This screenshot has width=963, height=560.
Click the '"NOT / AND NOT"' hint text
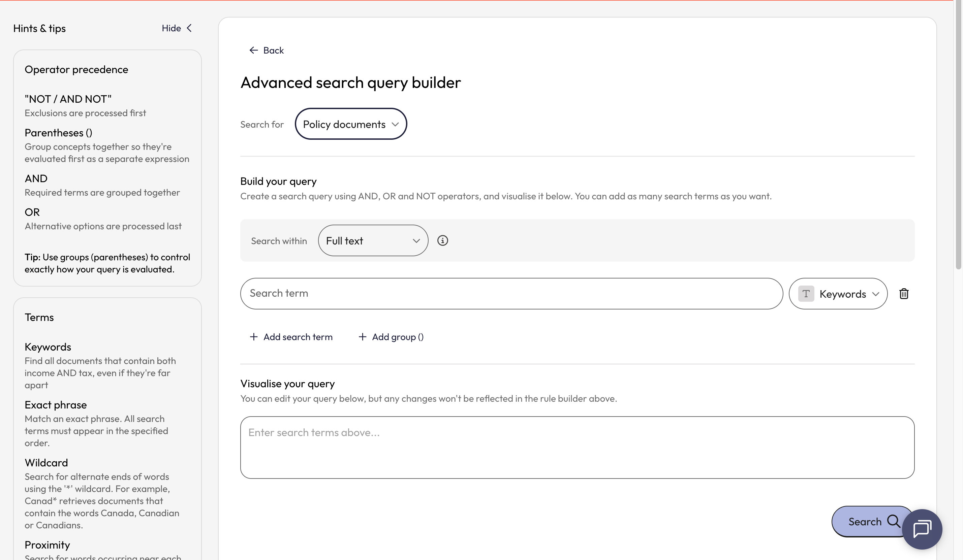pyautogui.click(x=68, y=99)
